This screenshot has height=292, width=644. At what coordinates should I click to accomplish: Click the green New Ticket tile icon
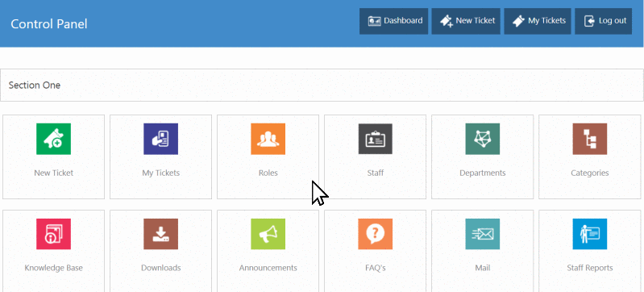click(x=53, y=139)
